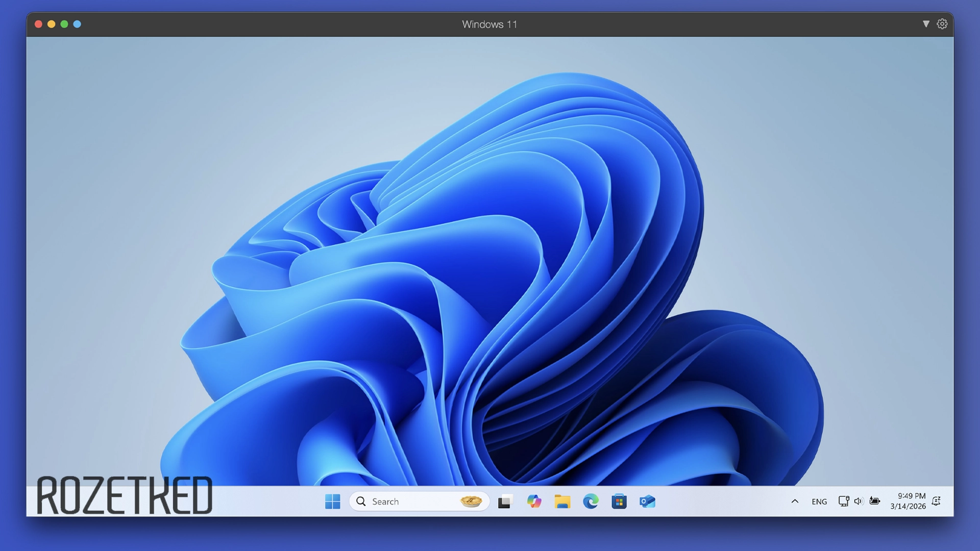Open VM window dropdown triangle in title bar

926,24
